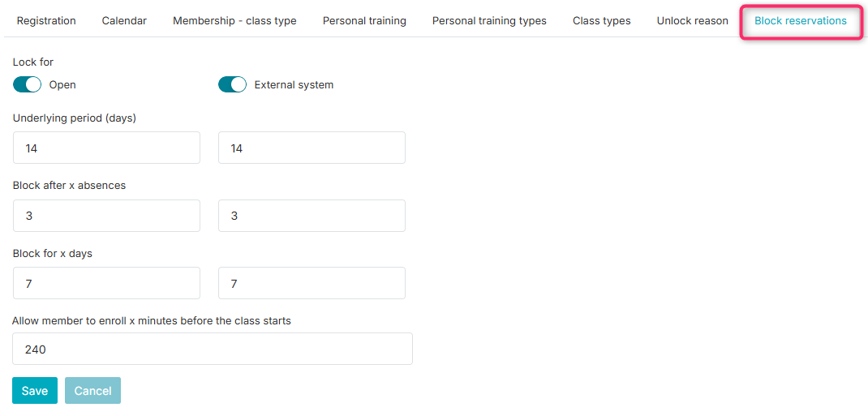Screen dimensions: 868x416
Task: Focus Underlying period field for Open
Action: point(106,148)
